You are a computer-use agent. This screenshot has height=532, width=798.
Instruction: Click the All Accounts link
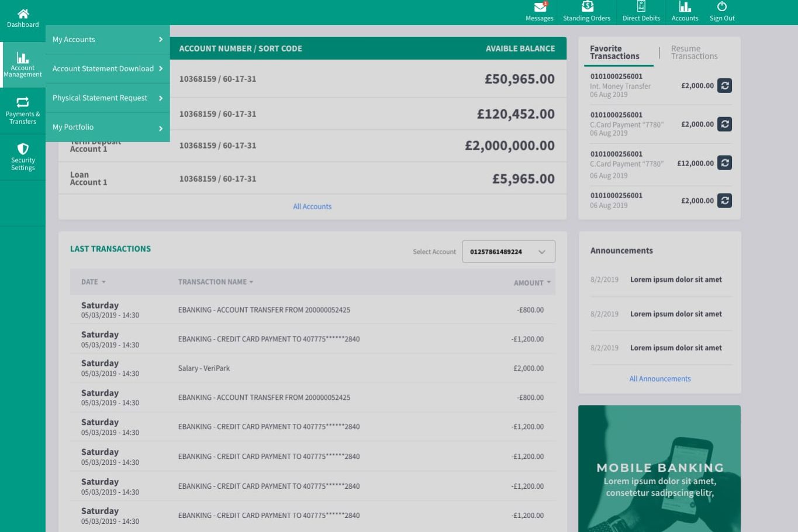312,207
